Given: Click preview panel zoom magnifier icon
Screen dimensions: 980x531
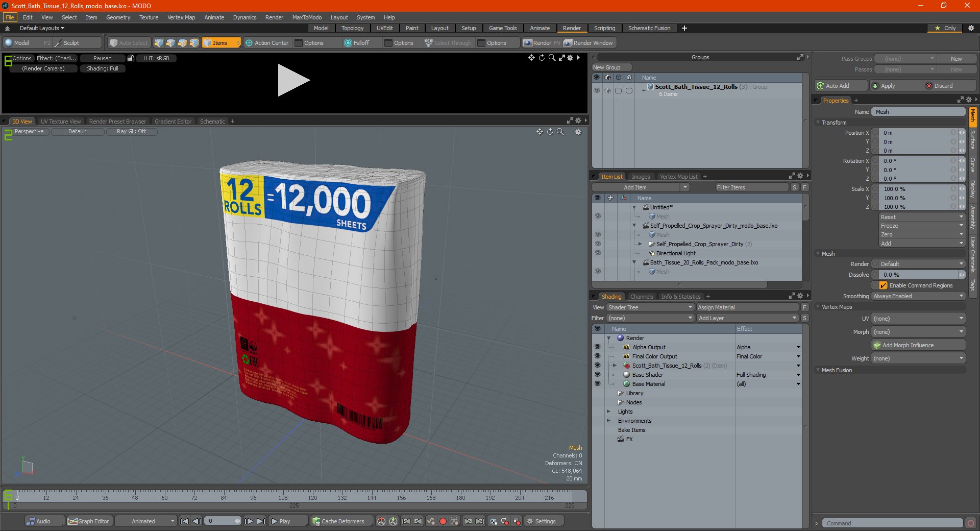Looking at the screenshot, I should click(x=552, y=58).
